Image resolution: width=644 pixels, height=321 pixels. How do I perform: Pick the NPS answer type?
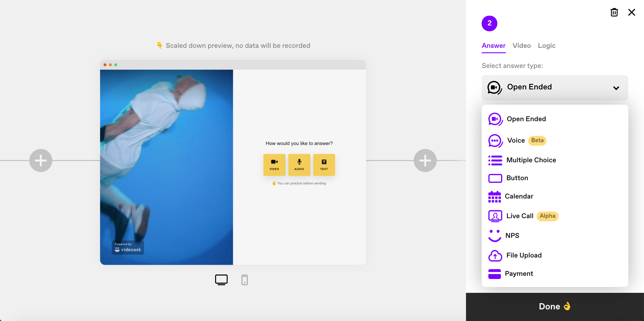555,236
